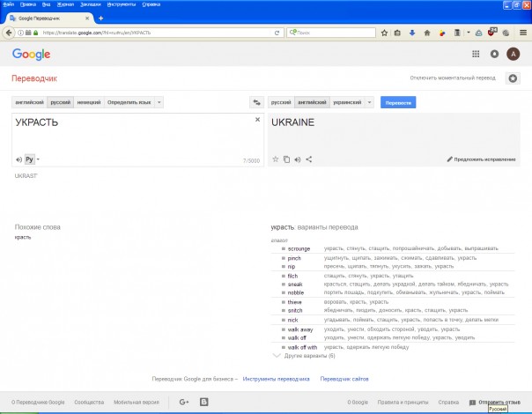The height and width of the screenshot is (414, 532).
Task: Star the UKRAINE translation
Action: click(275, 159)
